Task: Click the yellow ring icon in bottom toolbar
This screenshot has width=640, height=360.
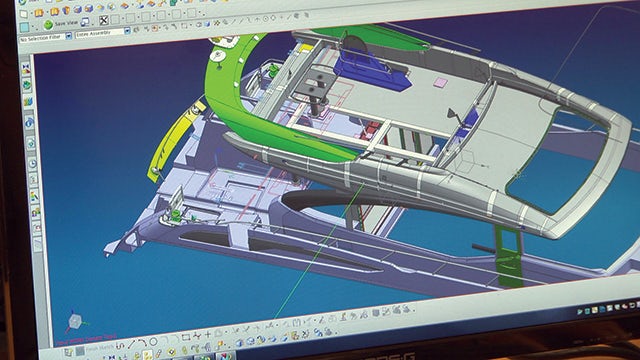Action: pos(172,352)
